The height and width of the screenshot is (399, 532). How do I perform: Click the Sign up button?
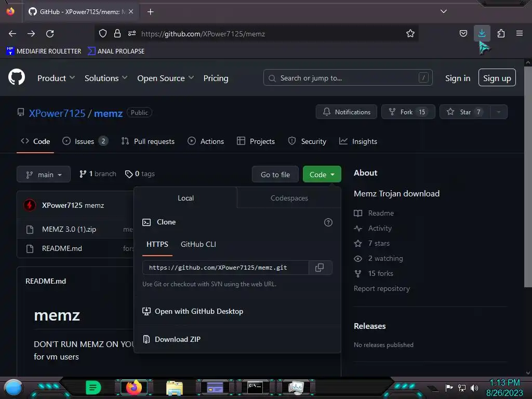click(x=497, y=78)
